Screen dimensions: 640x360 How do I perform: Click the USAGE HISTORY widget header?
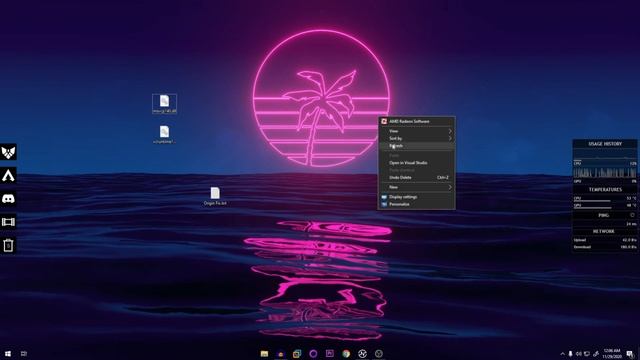pyautogui.click(x=605, y=144)
